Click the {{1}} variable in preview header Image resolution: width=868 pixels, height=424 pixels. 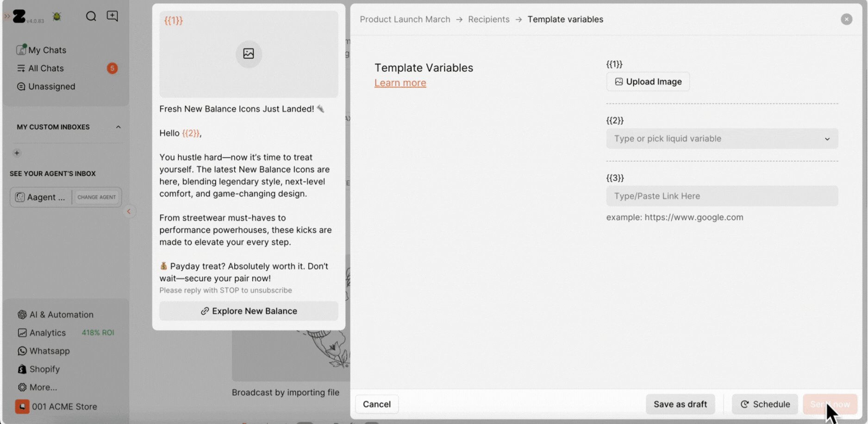174,20
